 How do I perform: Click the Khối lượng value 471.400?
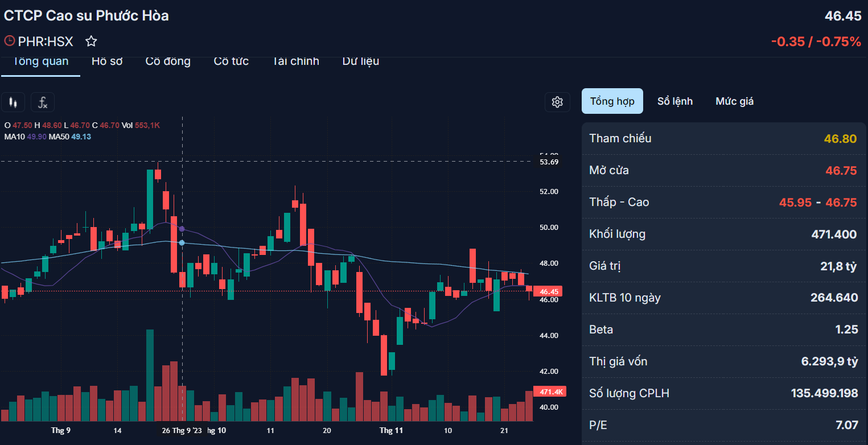834,234
